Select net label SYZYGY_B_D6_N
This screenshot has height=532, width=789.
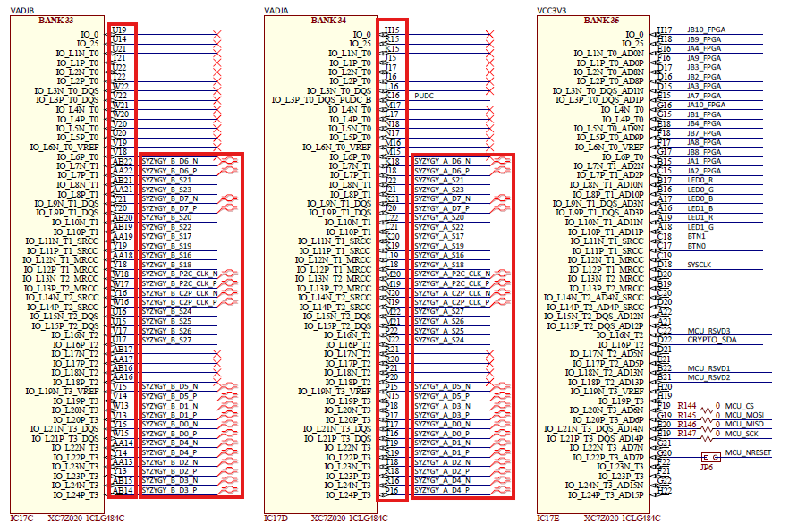point(170,161)
